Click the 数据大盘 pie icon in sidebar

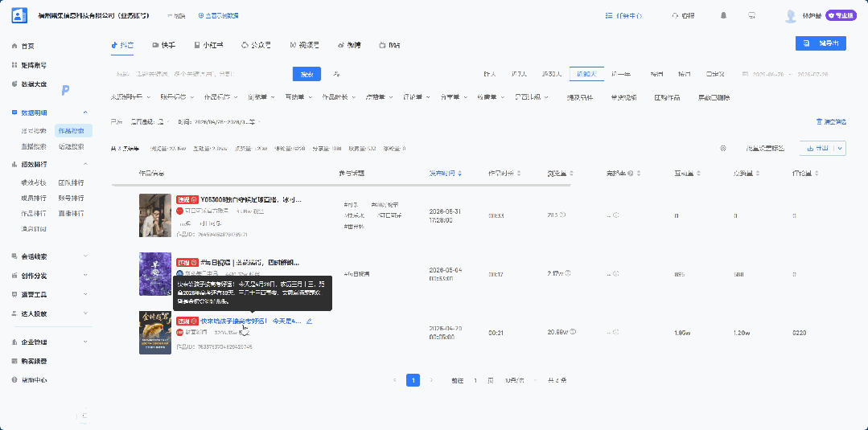[x=14, y=84]
